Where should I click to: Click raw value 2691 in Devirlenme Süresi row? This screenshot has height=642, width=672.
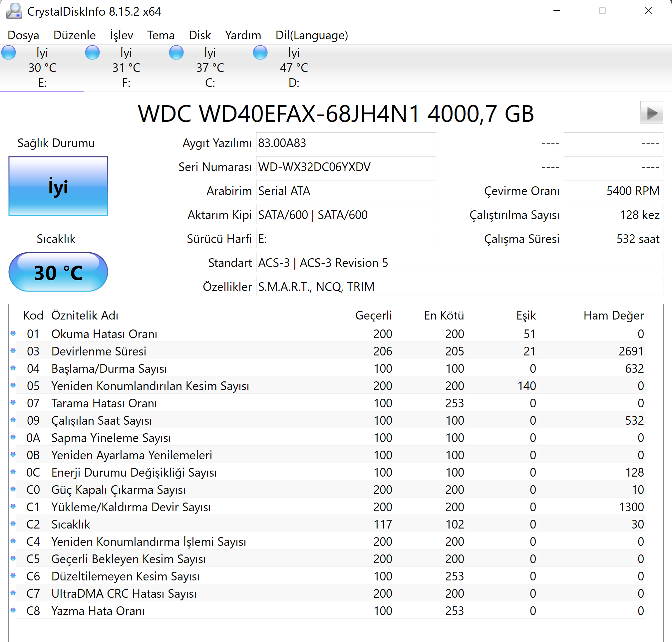631,351
